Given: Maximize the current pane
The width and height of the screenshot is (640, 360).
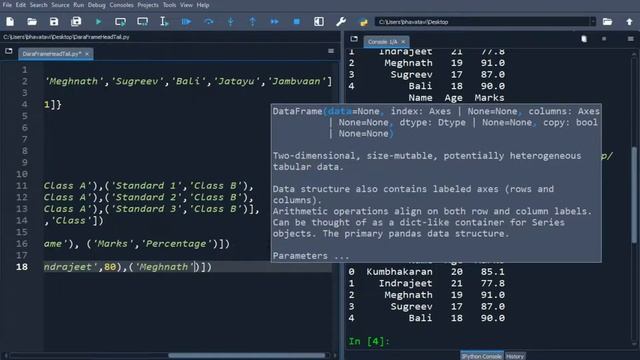Looking at the screenshot, I should point(319,22).
